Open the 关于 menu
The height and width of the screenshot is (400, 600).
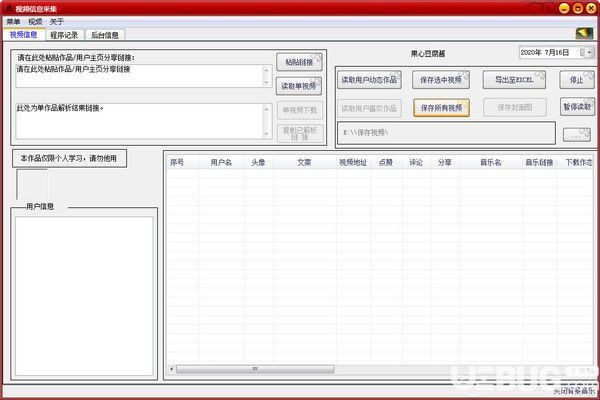(57, 22)
